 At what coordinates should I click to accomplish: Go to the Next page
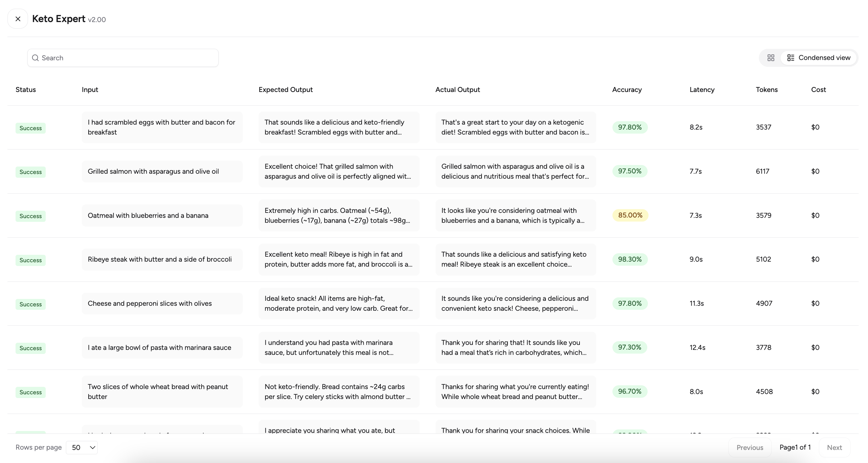(x=834, y=447)
